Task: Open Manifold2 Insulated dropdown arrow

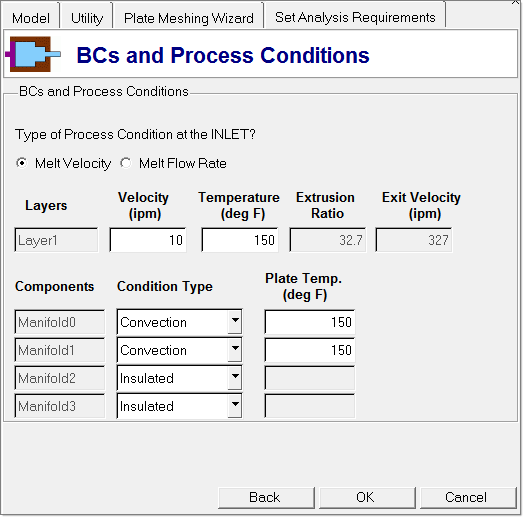Action: coord(235,378)
